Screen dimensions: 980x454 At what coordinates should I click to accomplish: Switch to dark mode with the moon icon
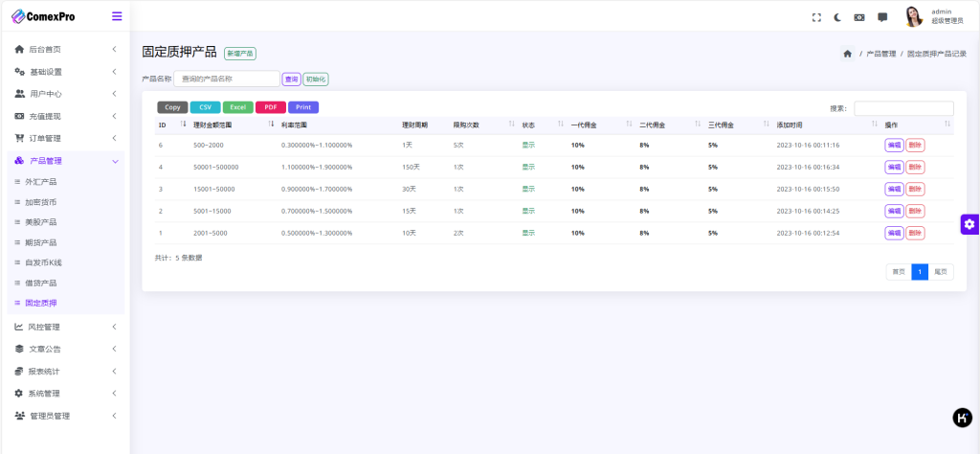[x=837, y=17]
